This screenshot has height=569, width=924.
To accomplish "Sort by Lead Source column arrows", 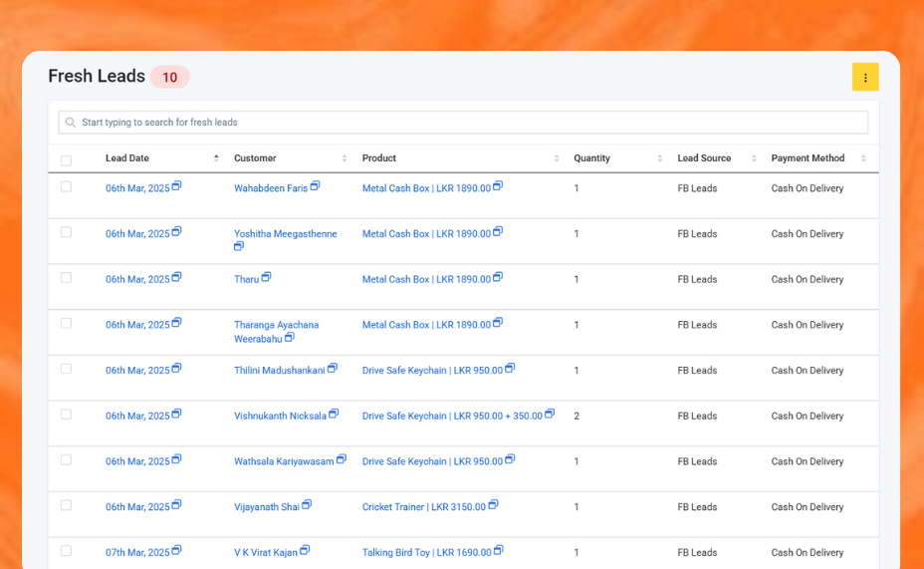I will click(754, 158).
